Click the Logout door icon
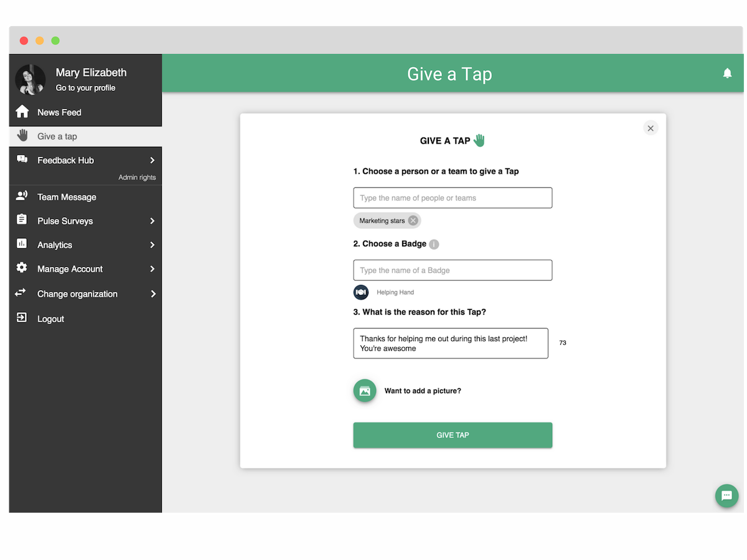The image size is (747, 560). coord(22,317)
